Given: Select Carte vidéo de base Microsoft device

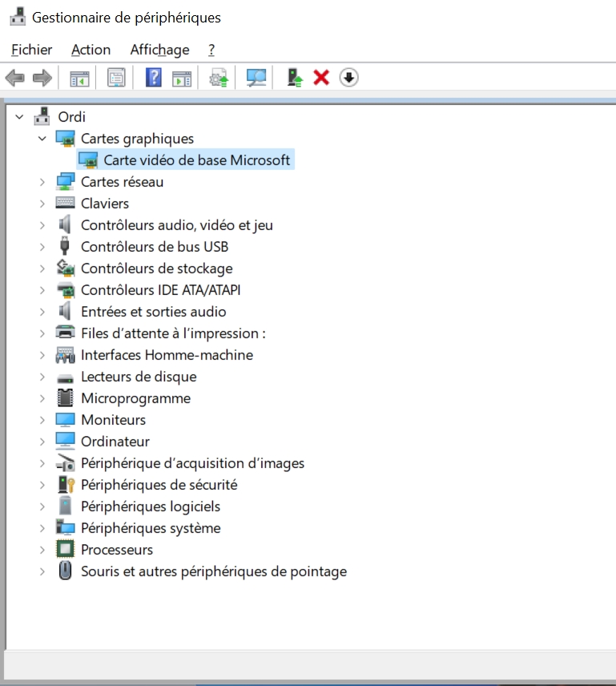Looking at the screenshot, I should [196, 160].
